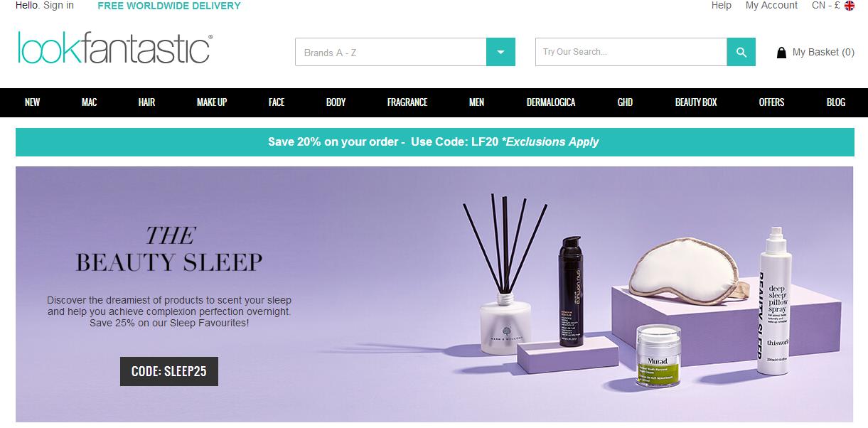Click the CODE: SLEEP25 button
This screenshot has height=428, width=868.
169,371
